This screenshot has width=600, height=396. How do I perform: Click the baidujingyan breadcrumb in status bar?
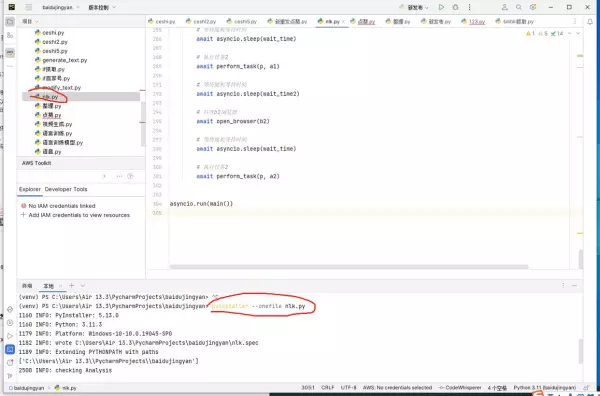point(26,388)
